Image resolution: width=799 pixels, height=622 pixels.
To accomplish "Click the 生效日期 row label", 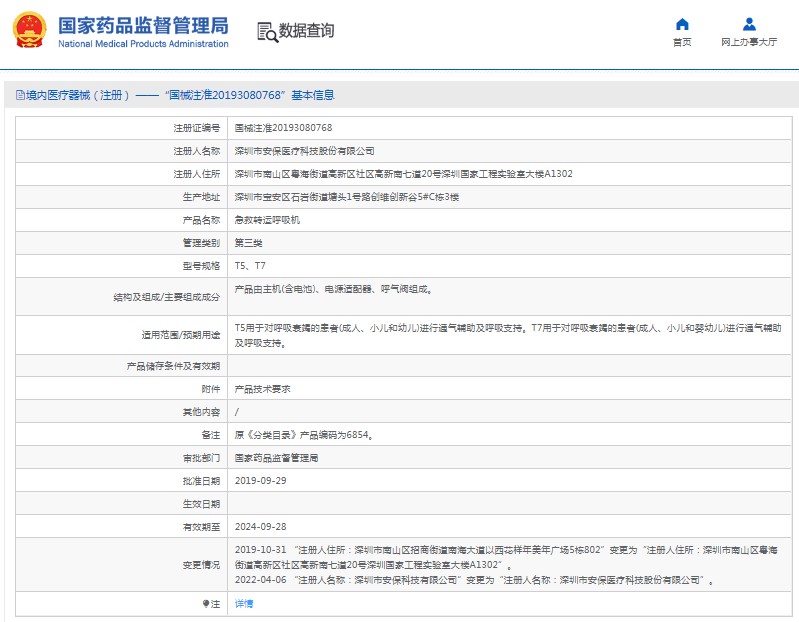I will pos(201,504).
